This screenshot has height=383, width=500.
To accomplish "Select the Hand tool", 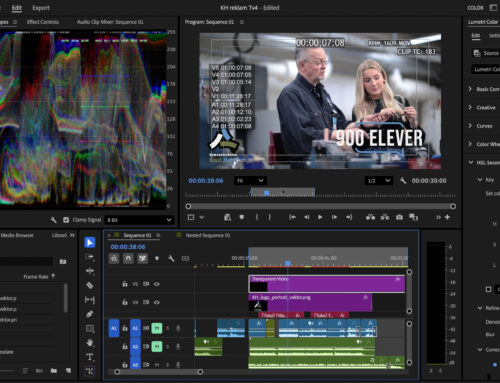I will (x=90, y=343).
